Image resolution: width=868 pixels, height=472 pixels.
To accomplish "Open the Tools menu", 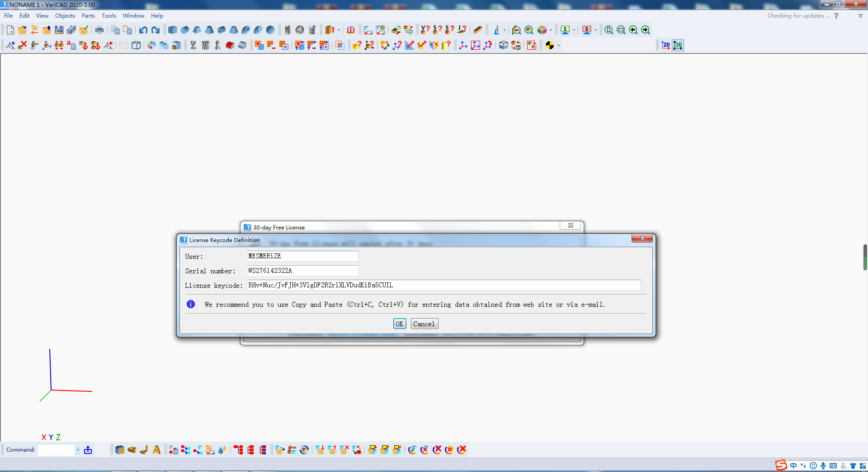I will point(109,16).
